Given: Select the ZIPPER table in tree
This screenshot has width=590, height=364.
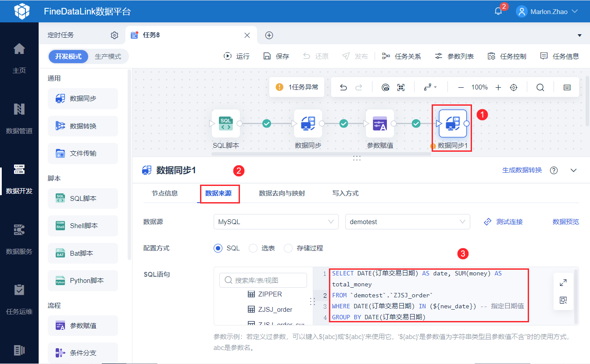Looking at the screenshot, I should (265, 294).
